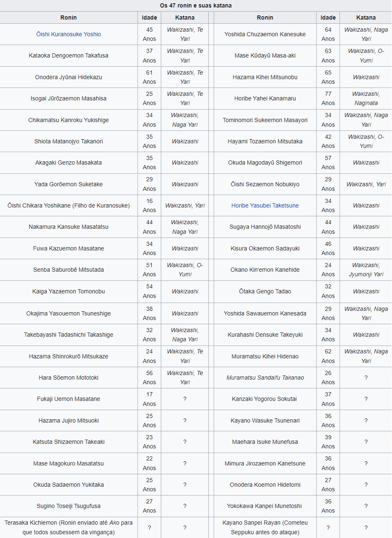Screen dimensions: 392x538
Task: Select the 'Wakizashi, Jyumonji Yari' katana cell
Action: click(366, 270)
